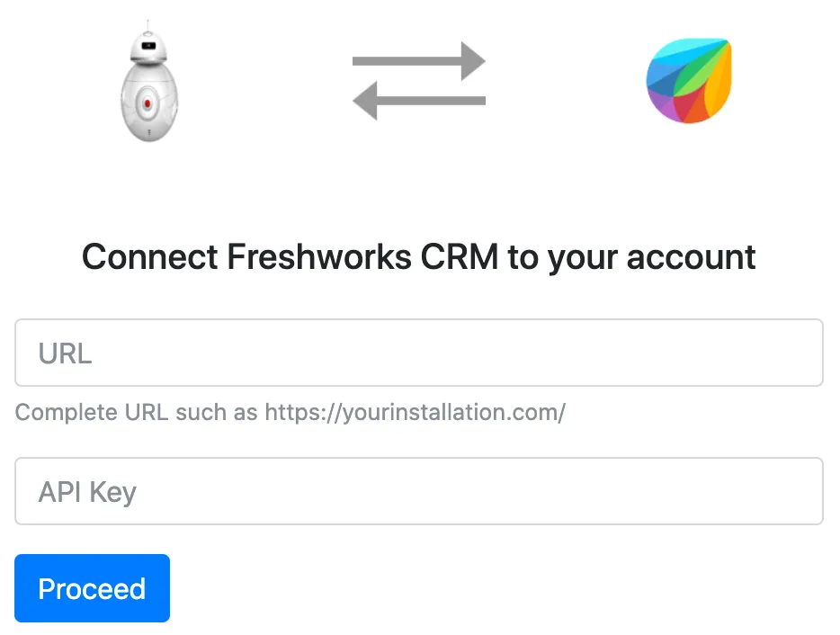The height and width of the screenshot is (635, 840).
Task: Click the "Connect Freshworks CRM" heading
Action: pyautogui.click(x=290, y=256)
